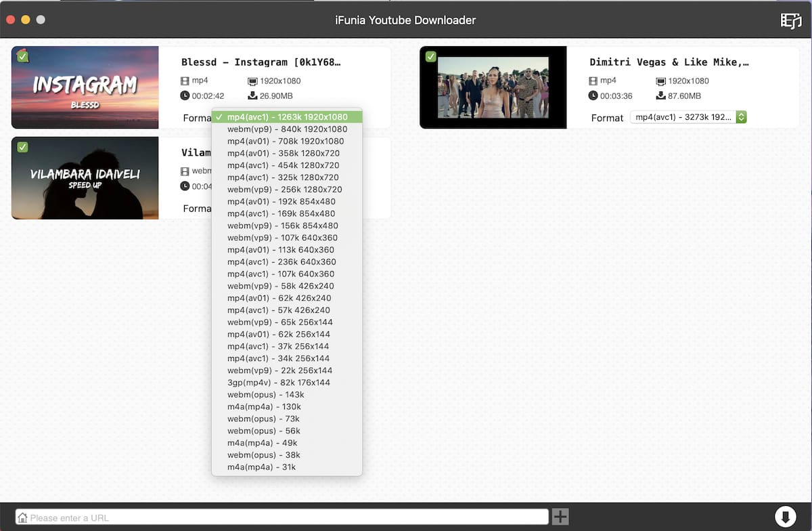Viewport: 812px width, 531px height.
Task: Toggle the Dimitri Vegas video checkbox
Action: point(430,56)
